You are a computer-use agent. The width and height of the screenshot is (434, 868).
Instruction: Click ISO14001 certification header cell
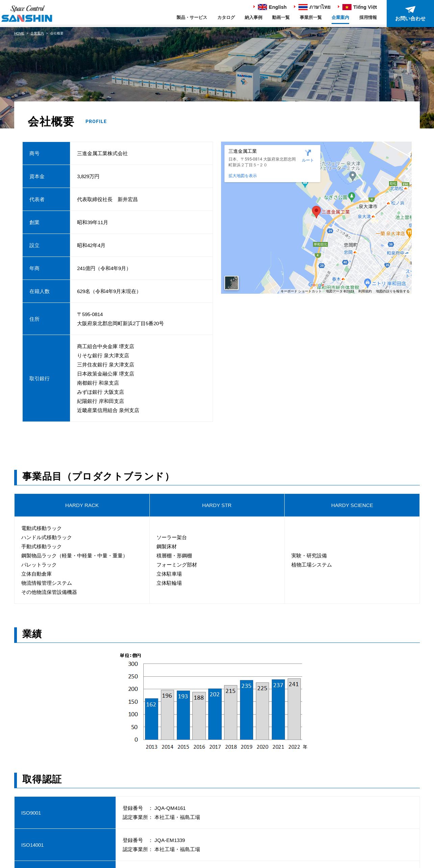(65, 845)
